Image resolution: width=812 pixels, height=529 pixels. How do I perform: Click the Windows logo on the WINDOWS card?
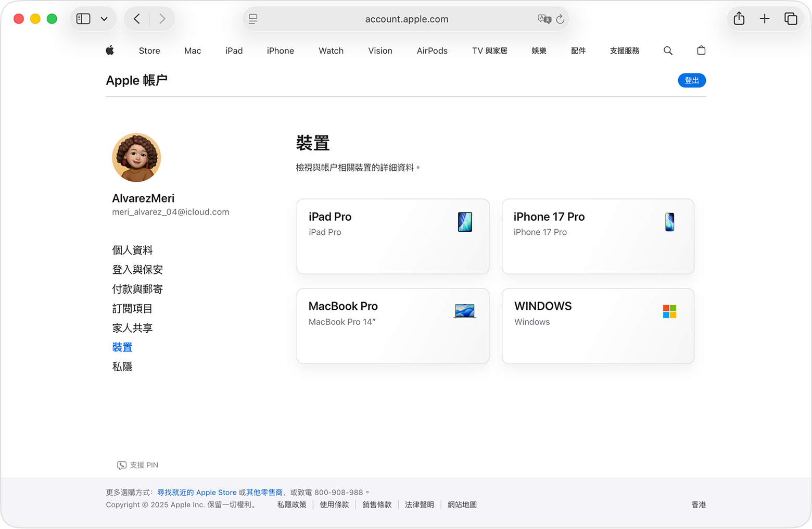click(669, 311)
